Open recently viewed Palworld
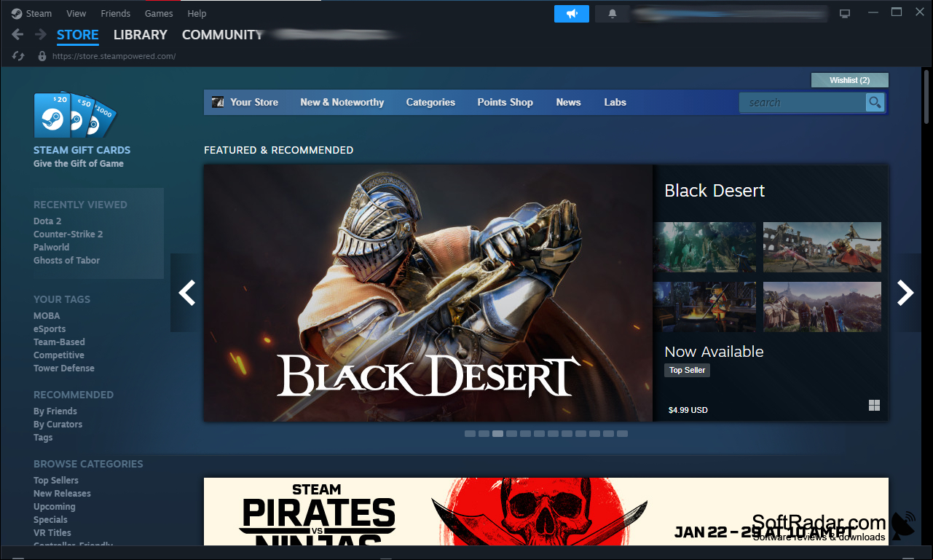Image resolution: width=933 pixels, height=560 pixels. [x=51, y=248]
